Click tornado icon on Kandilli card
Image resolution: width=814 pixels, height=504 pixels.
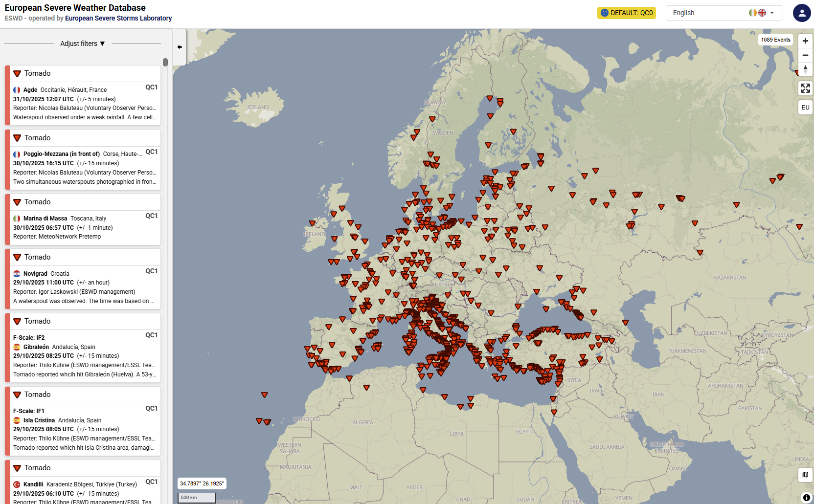(x=17, y=468)
